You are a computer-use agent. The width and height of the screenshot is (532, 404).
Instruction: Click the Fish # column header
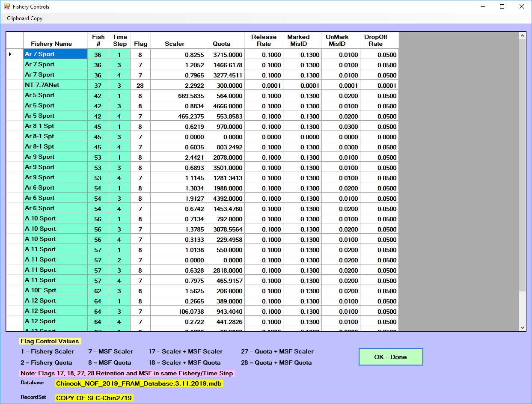coord(98,40)
